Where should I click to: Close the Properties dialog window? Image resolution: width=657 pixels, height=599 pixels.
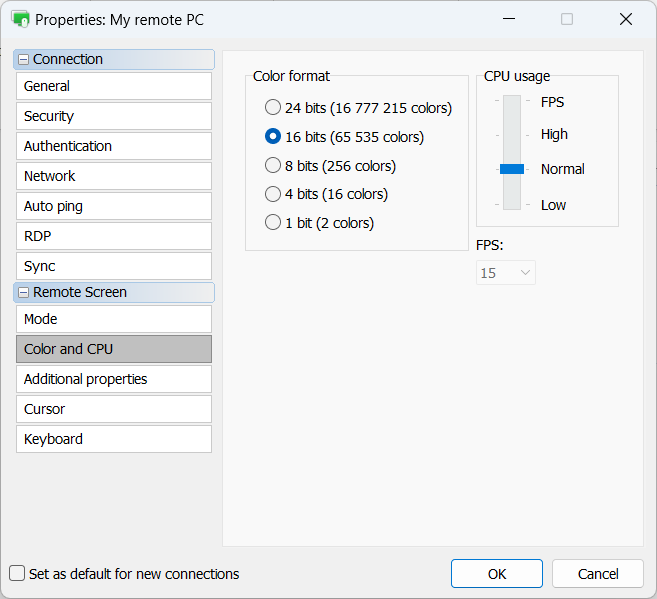click(626, 19)
